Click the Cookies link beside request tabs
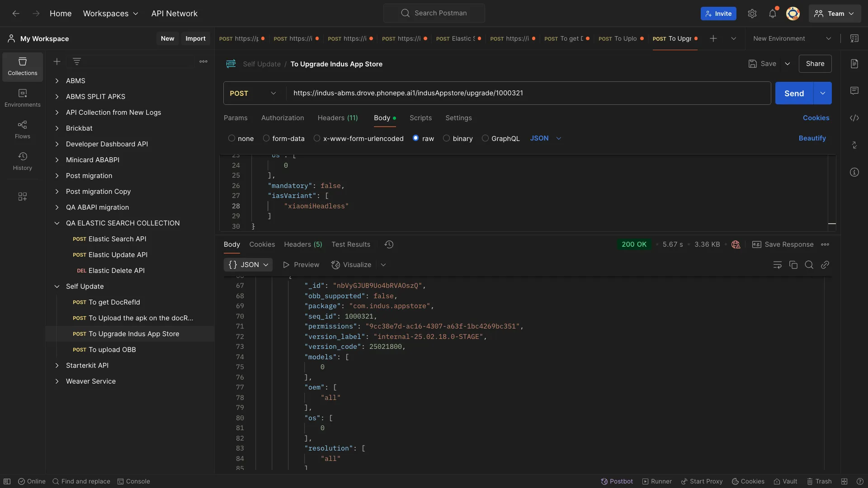This screenshot has width=868, height=488. point(816,118)
